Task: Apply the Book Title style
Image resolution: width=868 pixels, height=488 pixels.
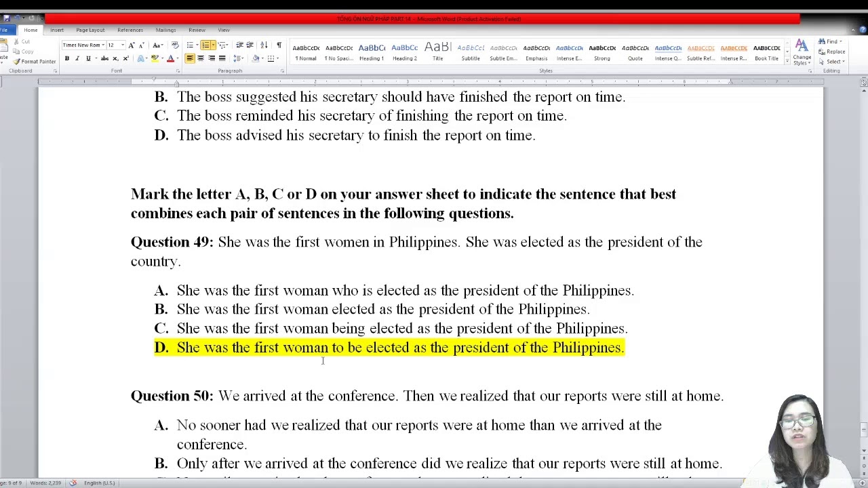Action: 766,53
